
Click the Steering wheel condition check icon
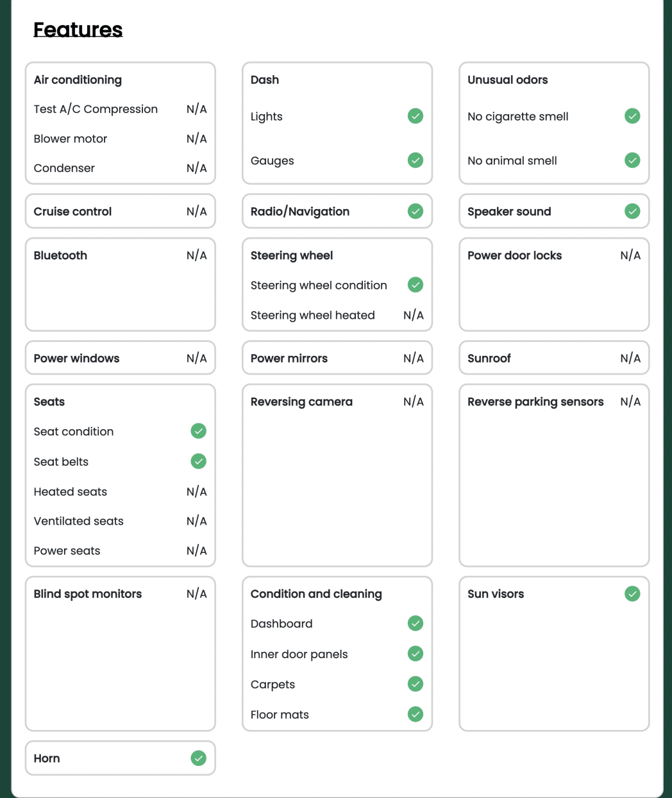[416, 285]
